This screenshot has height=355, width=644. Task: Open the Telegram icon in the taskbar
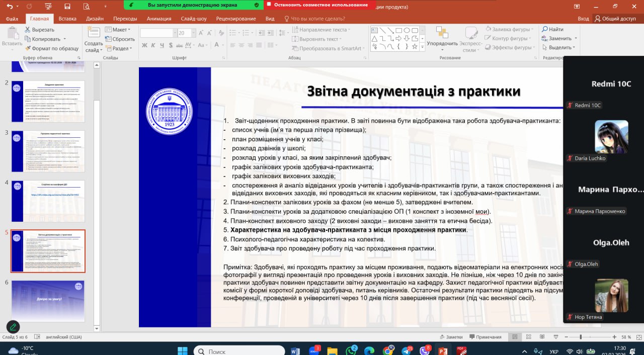[x=406, y=351]
